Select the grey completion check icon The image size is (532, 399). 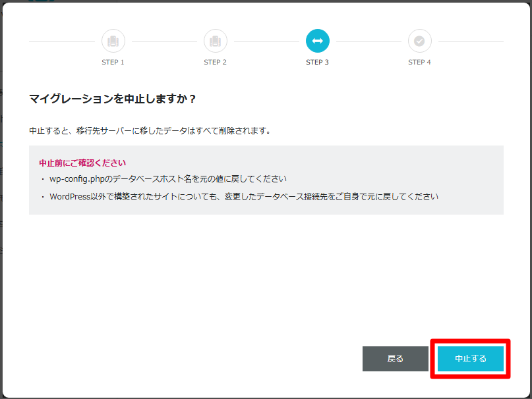[x=420, y=40]
